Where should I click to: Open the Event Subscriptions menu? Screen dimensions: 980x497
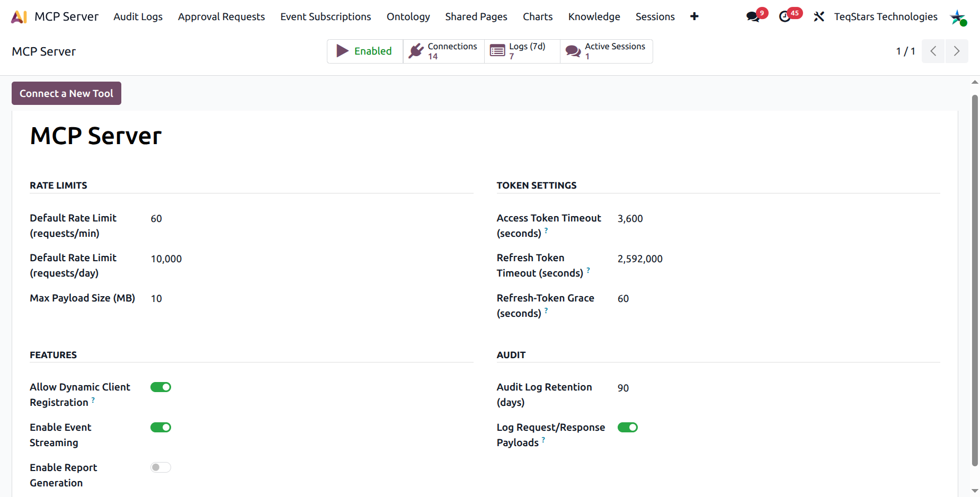tap(326, 16)
